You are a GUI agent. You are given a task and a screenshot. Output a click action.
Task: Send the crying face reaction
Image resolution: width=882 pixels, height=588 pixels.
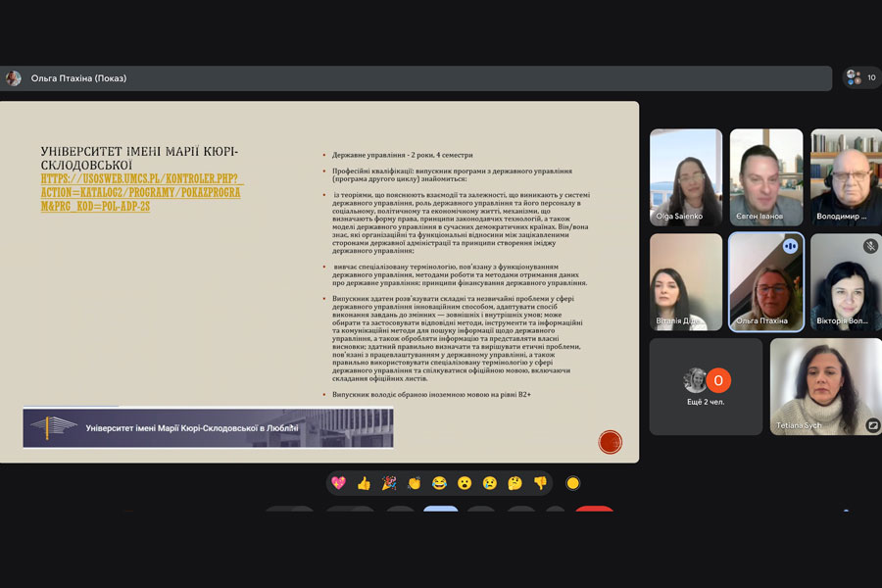click(490, 483)
